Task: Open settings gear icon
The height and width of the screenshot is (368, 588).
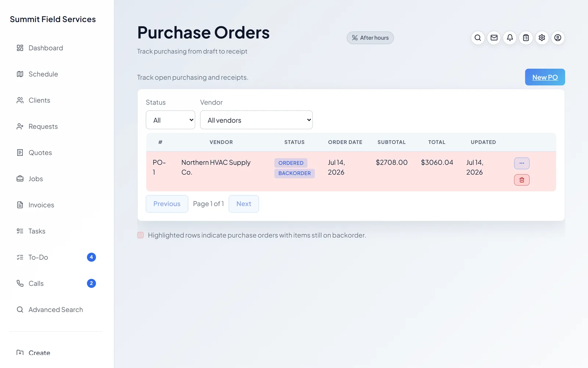Action: pos(542,38)
